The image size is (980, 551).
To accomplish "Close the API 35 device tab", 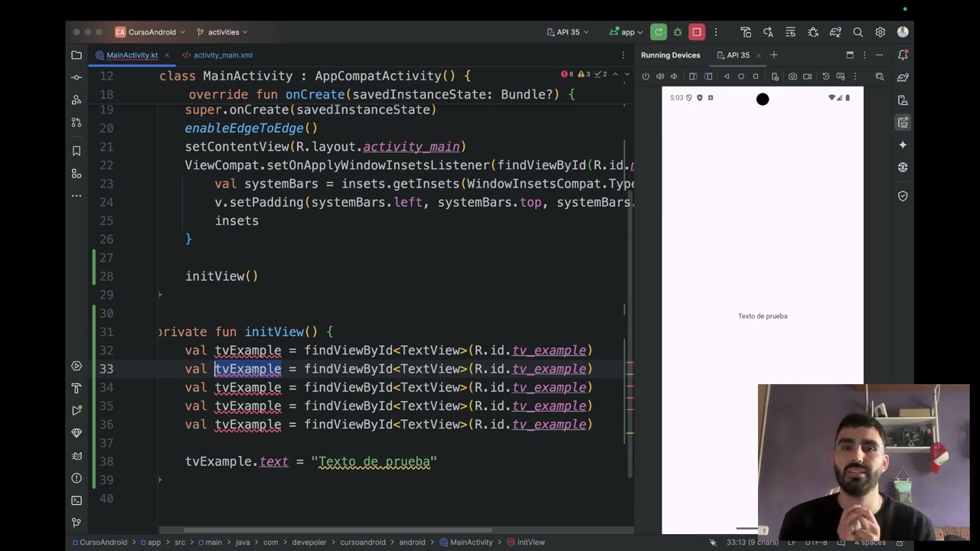I will (759, 55).
